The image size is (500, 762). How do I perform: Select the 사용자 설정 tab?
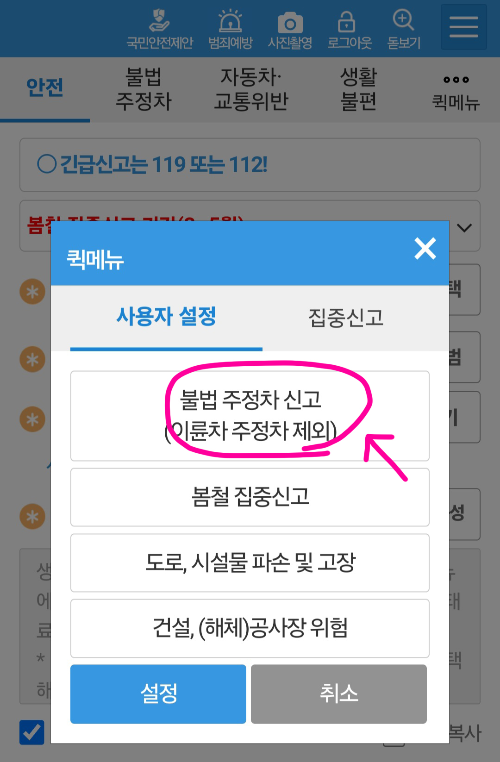[x=166, y=317]
